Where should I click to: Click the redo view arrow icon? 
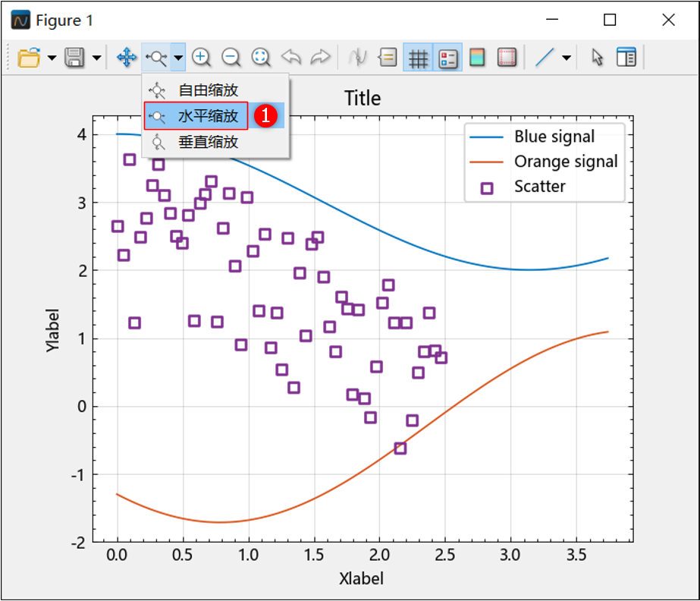point(321,58)
